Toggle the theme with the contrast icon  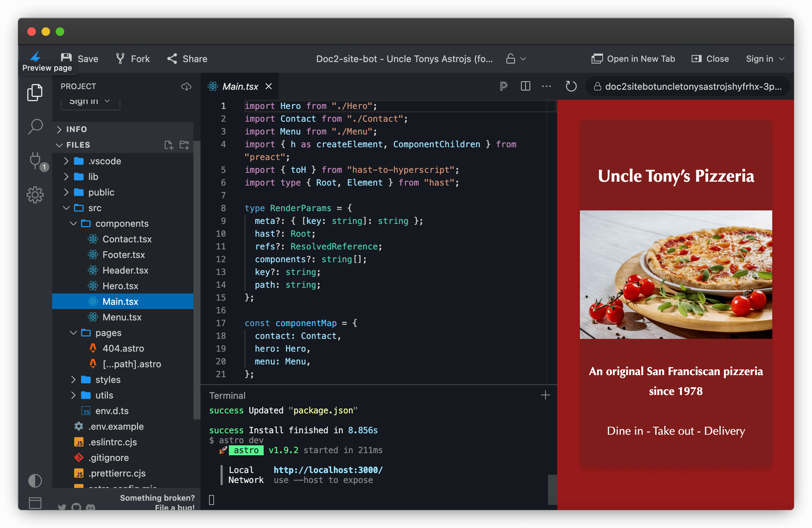pos(35,481)
